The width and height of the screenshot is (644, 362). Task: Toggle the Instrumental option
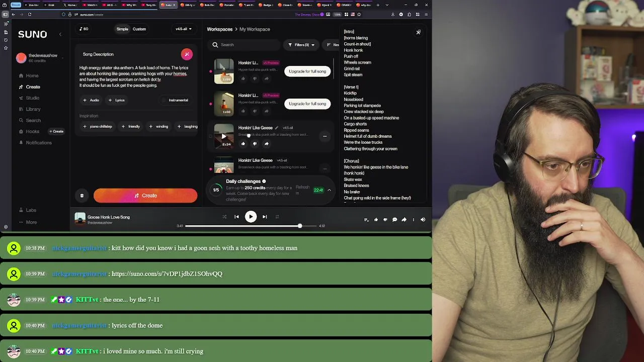coord(176,100)
